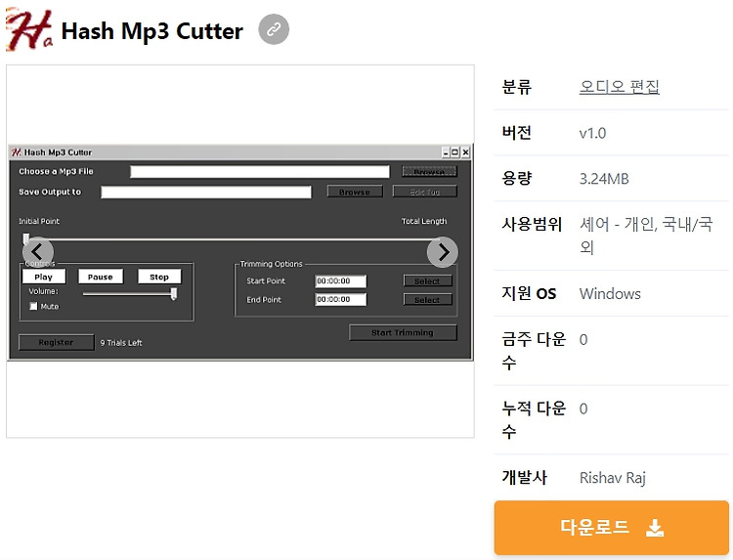The image size is (733, 560).
Task: Click the Hash Mp3 Cutter screenshot thumbnail
Action: pos(240,251)
